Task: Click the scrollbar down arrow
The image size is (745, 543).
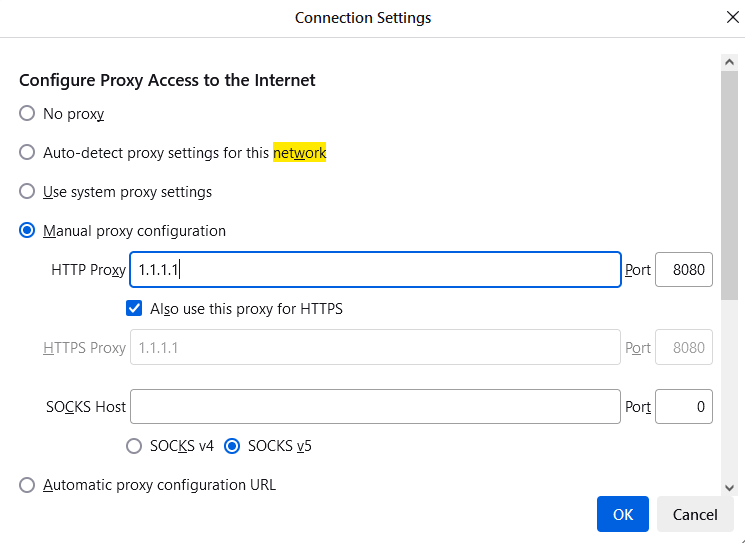Action: pyautogui.click(x=731, y=487)
